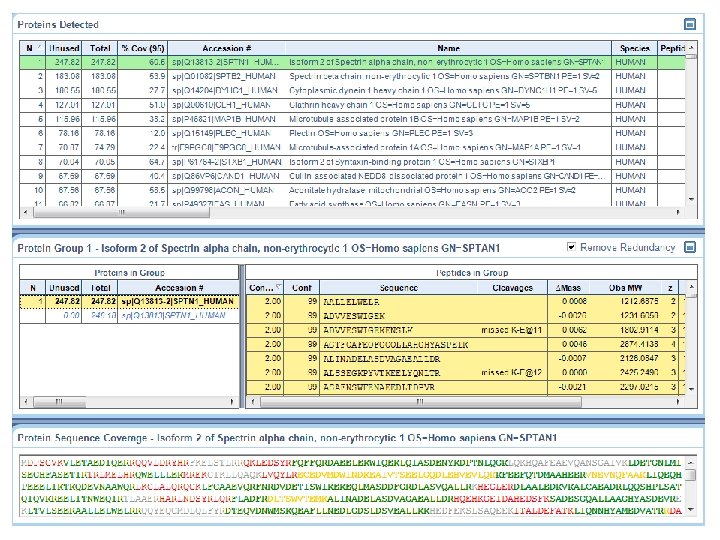Sort Proteins Detected by Name header
Screen dimensions: 720x540
(449, 48)
